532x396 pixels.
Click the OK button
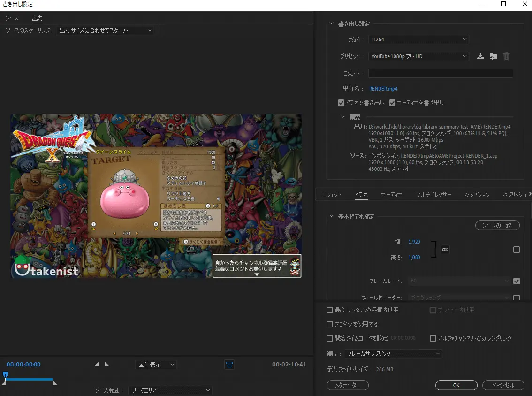click(x=456, y=385)
